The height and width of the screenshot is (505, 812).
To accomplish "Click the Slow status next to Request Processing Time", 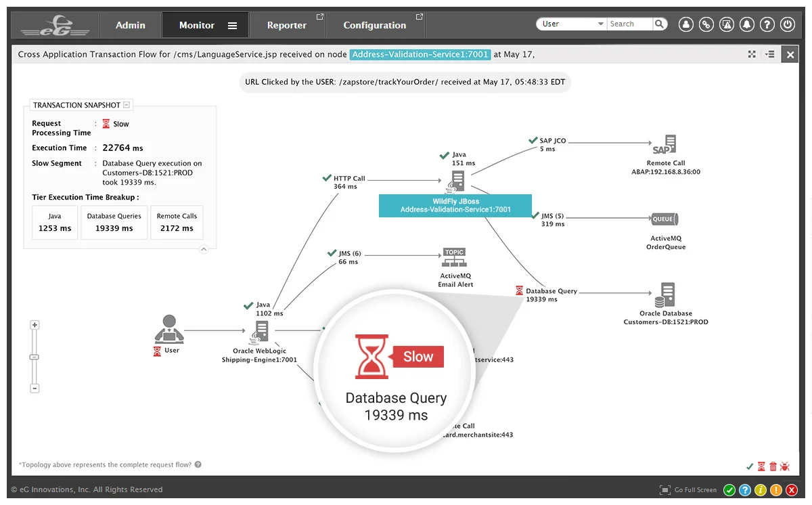I will (x=116, y=124).
